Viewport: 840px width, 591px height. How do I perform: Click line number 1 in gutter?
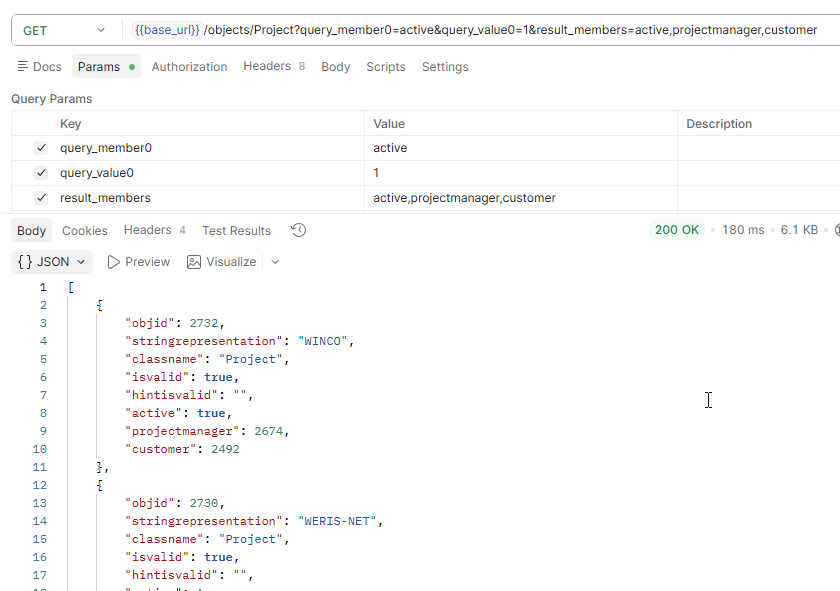(43, 287)
